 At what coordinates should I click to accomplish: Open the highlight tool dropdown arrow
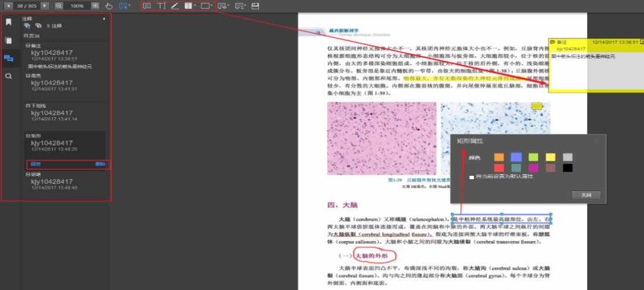click(x=195, y=6)
